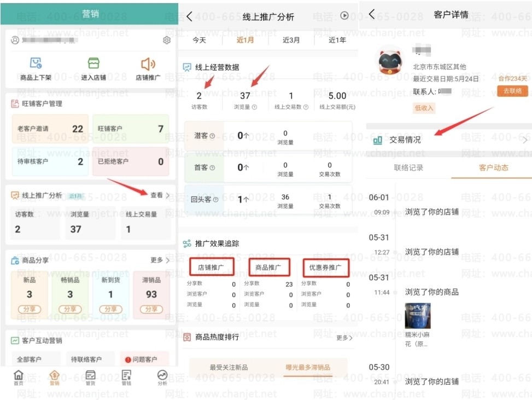Tap help icon beside 潜客

coord(212,136)
